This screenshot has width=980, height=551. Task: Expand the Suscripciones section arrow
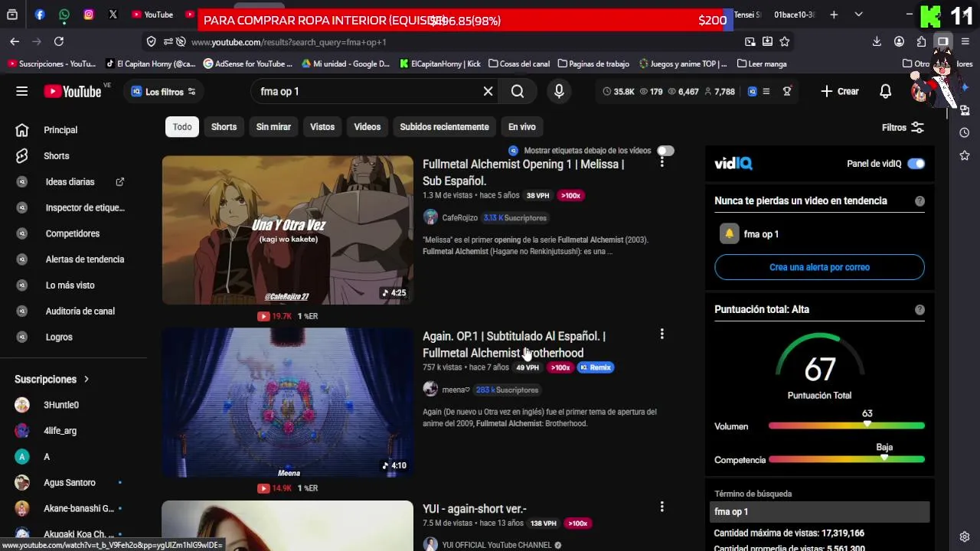pyautogui.click(x=87, y=380)
